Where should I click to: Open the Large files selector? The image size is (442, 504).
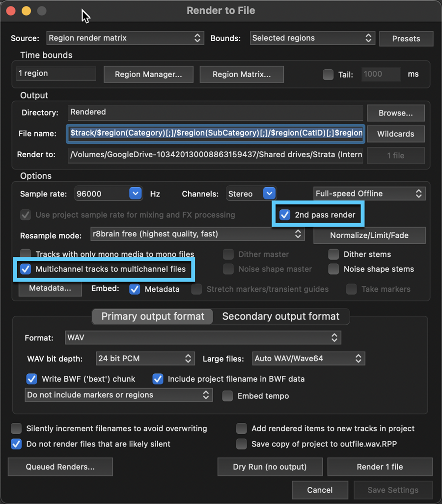(308, 359)
